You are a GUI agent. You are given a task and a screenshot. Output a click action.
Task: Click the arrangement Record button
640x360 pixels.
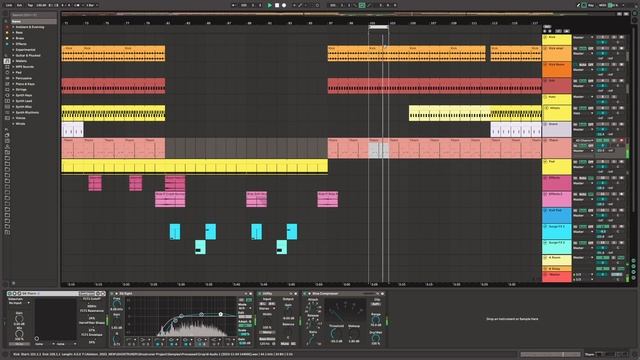click(x=284, y=5)
